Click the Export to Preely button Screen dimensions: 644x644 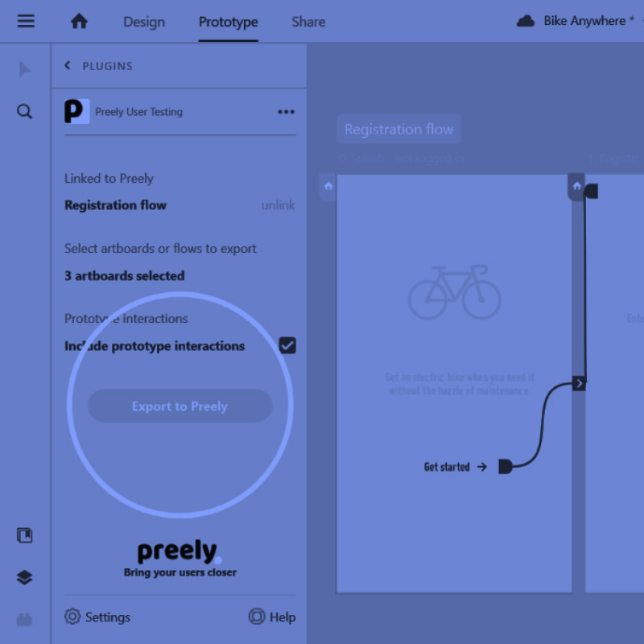click(x=180, y=406)
